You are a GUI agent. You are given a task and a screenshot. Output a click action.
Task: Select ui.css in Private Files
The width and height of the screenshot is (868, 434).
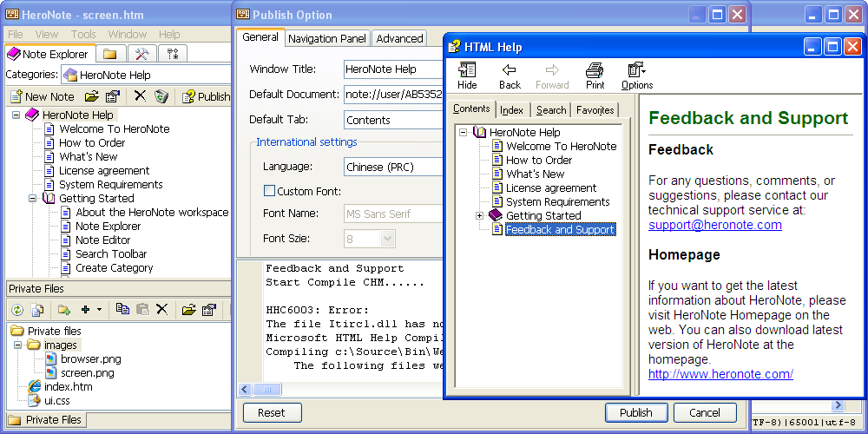point(57,401)
